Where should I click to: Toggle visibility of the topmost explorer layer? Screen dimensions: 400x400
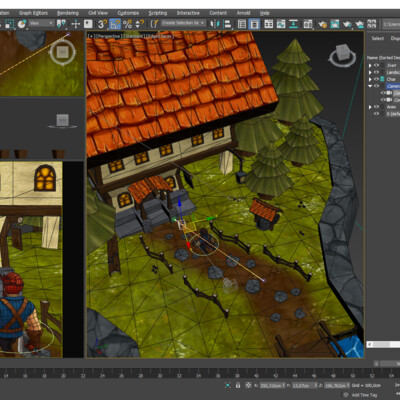coord(376,65)
